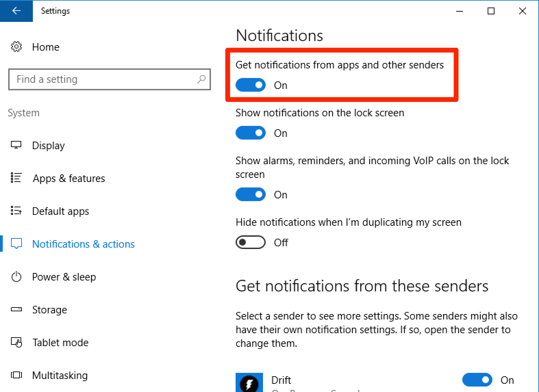Minimize the Settings window
Image resolution: width=539 pixels, height=392 pixels.
[x=460, y=11]
